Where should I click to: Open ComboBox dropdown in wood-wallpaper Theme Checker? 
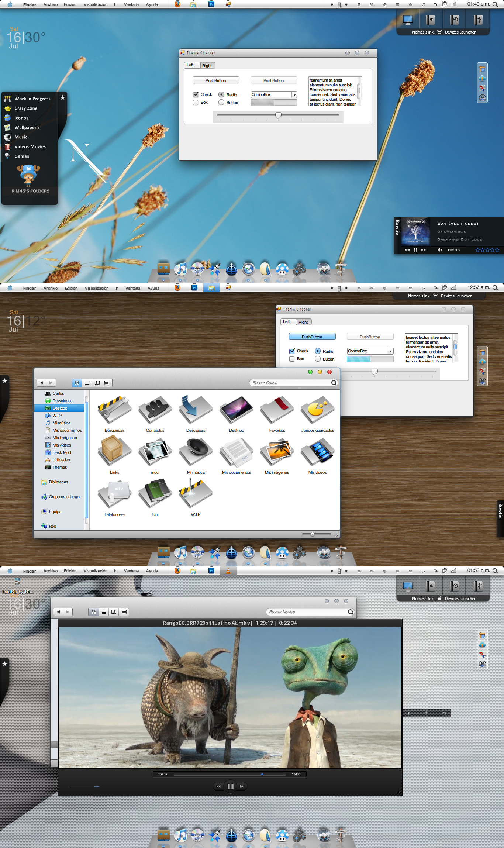pos(391,351)
